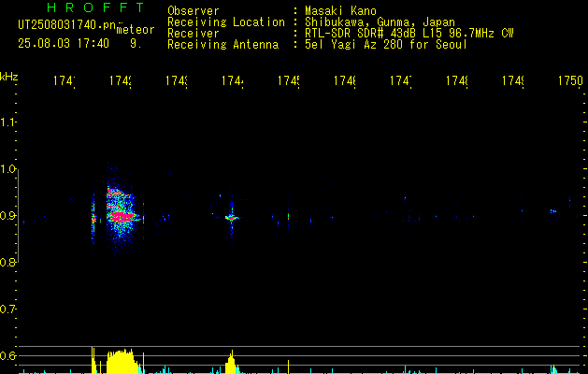
Task: Click the 1745 time axis label
Action: tap(288, 81)
